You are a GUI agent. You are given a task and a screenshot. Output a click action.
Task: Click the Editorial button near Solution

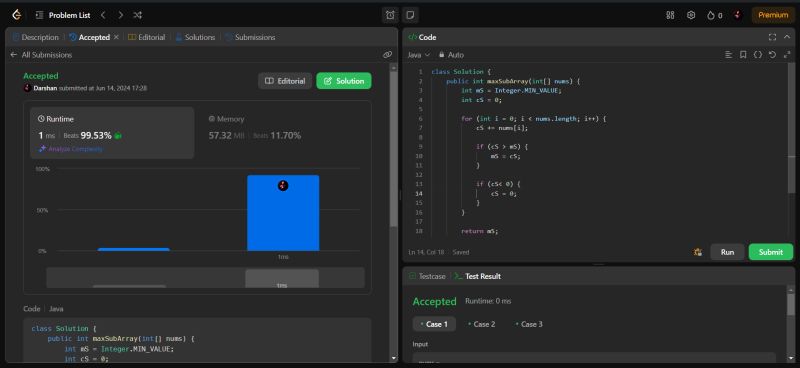coord(285,81)
